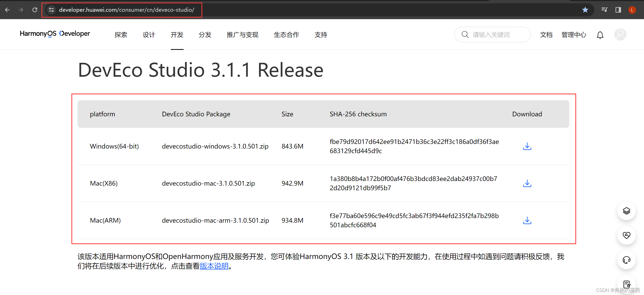Screen dimensions: 644x295
Task: Bookmark page with the star icon
Action: tap(585, 10)
